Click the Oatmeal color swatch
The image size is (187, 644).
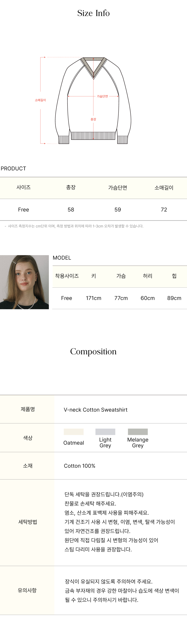(74, 432)
